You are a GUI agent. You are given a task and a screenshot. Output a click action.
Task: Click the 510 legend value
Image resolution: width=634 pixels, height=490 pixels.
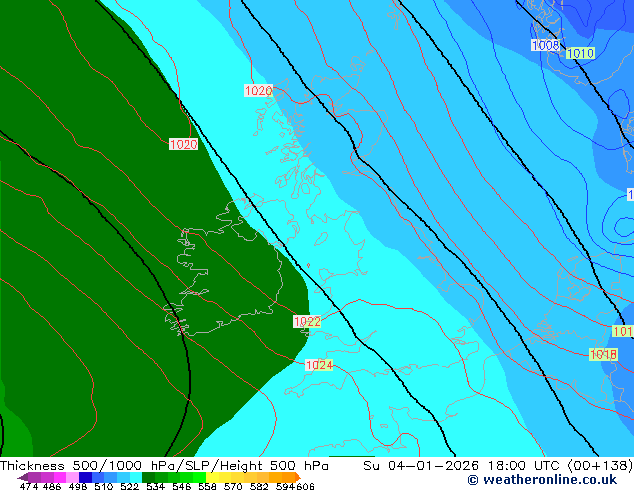click(104, 486)
